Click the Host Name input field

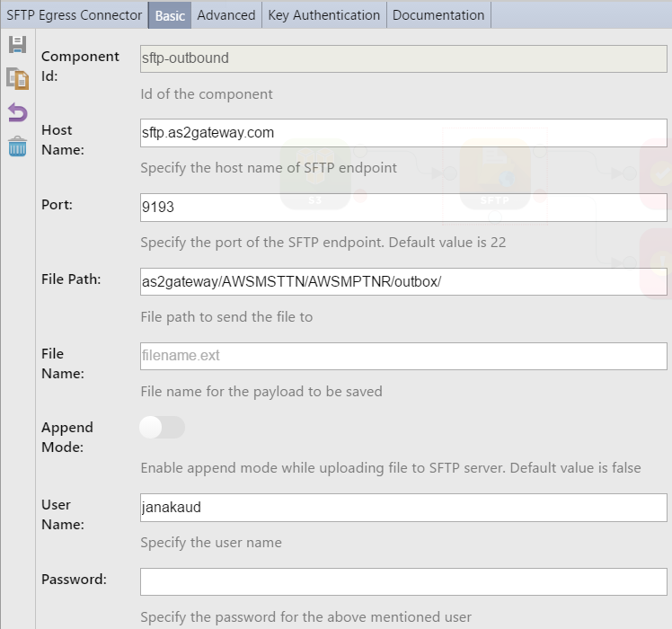pos(403,133)
